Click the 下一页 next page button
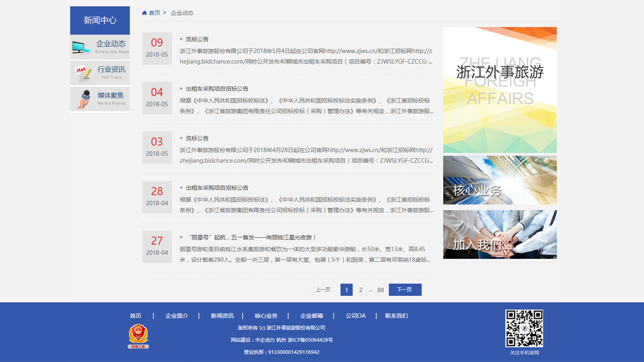This screenshot has width=644, height=362. tap(405, 290)
